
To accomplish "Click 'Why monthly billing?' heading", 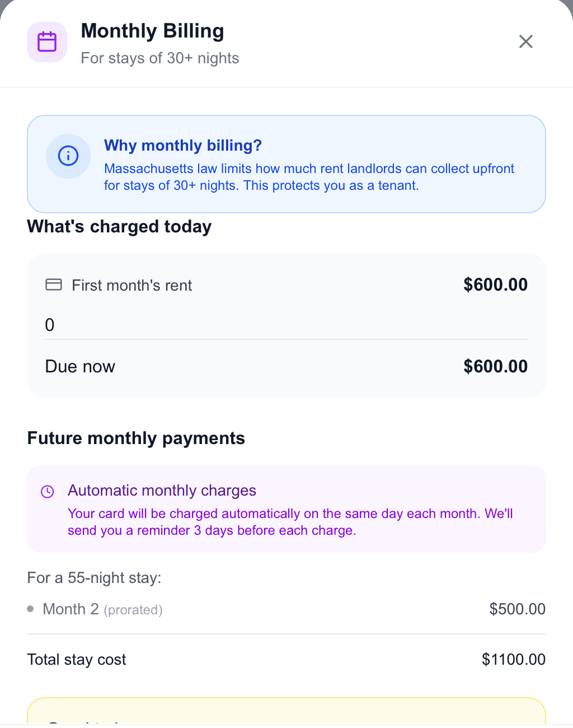I will [x=182, y=146].
